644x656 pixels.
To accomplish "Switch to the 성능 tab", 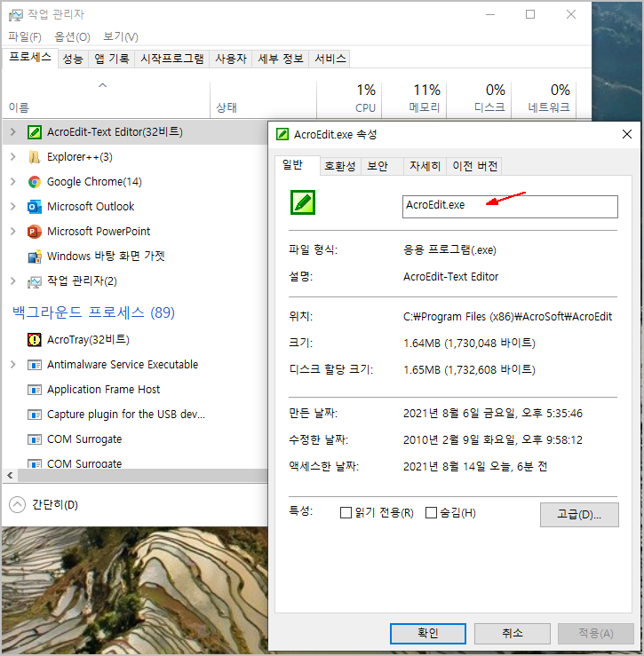I will click(73, 59).
